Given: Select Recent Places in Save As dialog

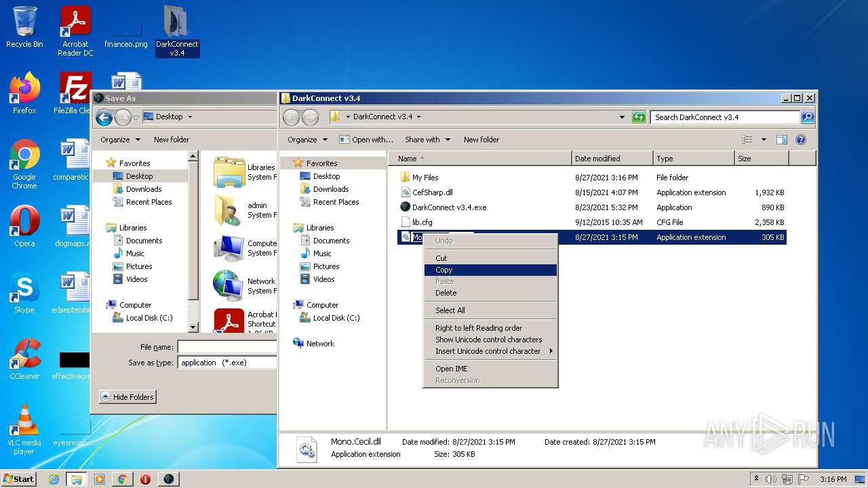Looking at the screenshot, I should pos(149,202).
